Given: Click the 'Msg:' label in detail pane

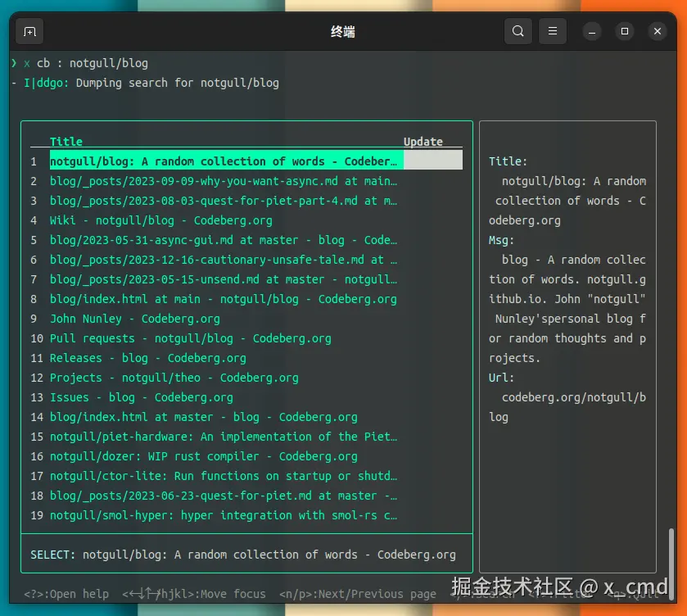Looking at the screenshot, I should click(501, 240).
